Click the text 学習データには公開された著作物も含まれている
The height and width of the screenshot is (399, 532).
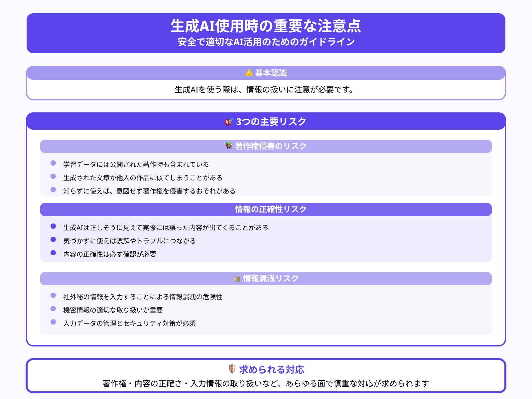point(136,164)
